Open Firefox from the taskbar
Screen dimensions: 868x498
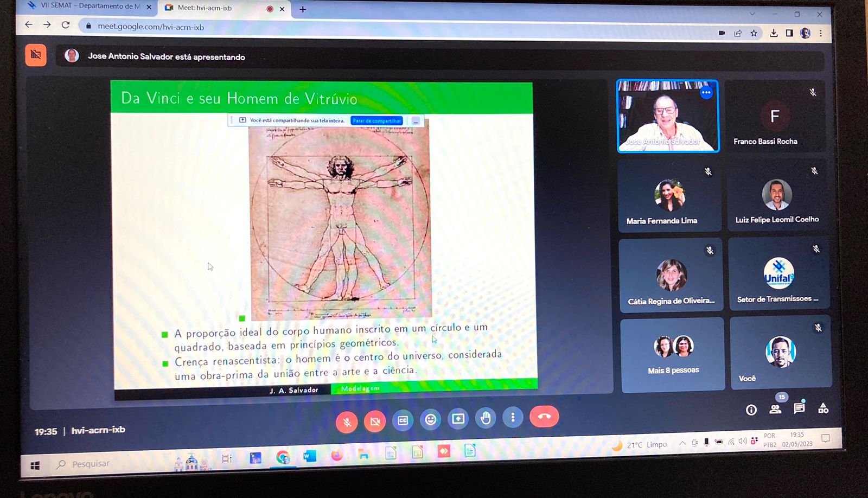pyautogui.click(x=337, y=455)
